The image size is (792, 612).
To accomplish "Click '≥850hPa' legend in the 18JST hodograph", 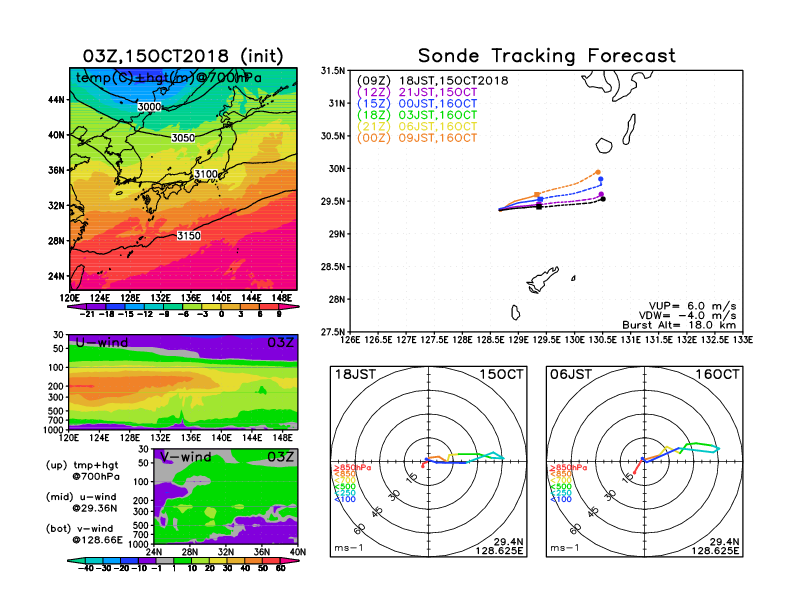I will 352,468.
